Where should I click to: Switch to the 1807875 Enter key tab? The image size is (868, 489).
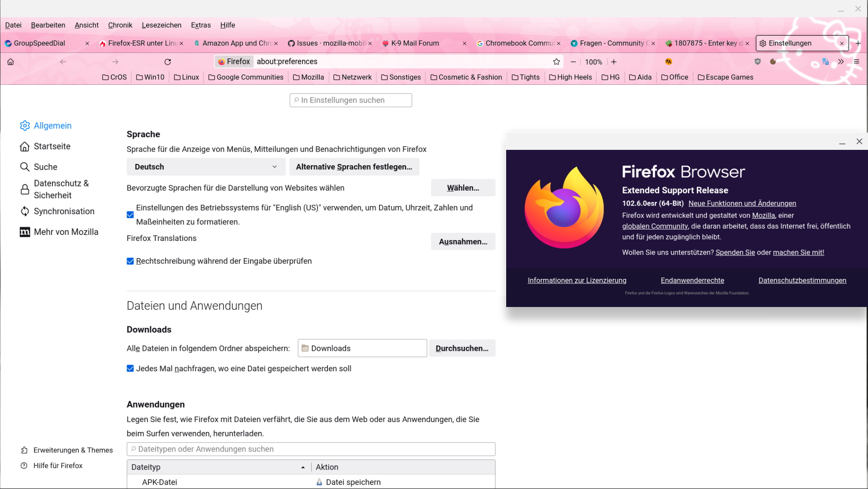coord(707,43)
